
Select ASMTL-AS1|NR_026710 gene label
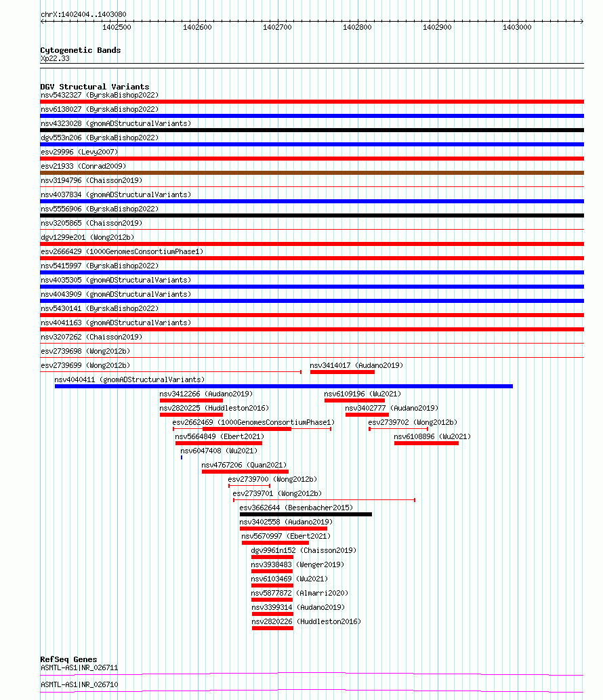pos(79,685)
